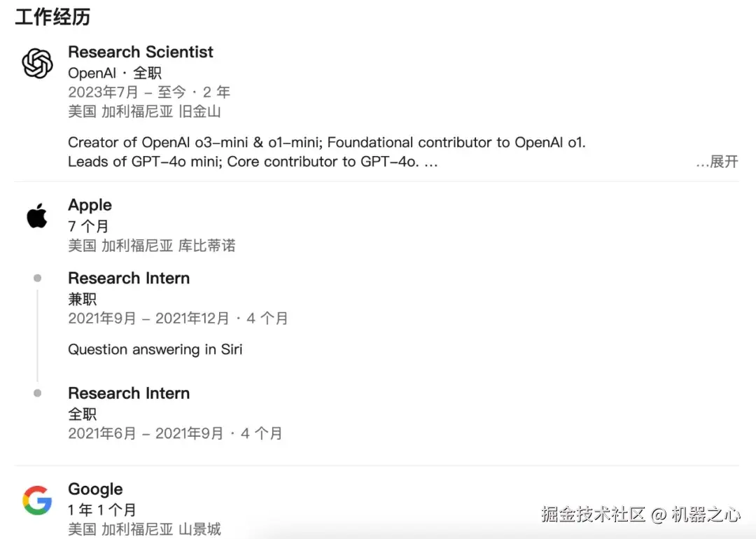Click the Google company logo
The image size is (756, 539).
[x=37, y=500]
